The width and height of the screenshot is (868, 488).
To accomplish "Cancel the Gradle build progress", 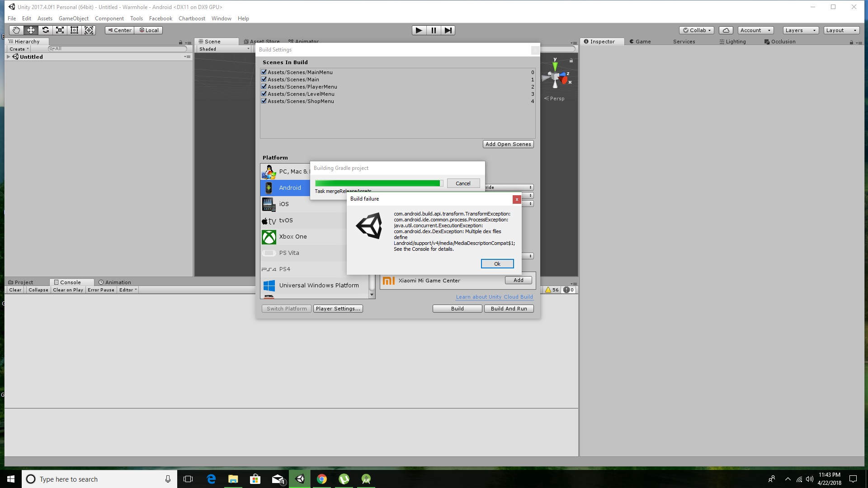I will point(463,183).
